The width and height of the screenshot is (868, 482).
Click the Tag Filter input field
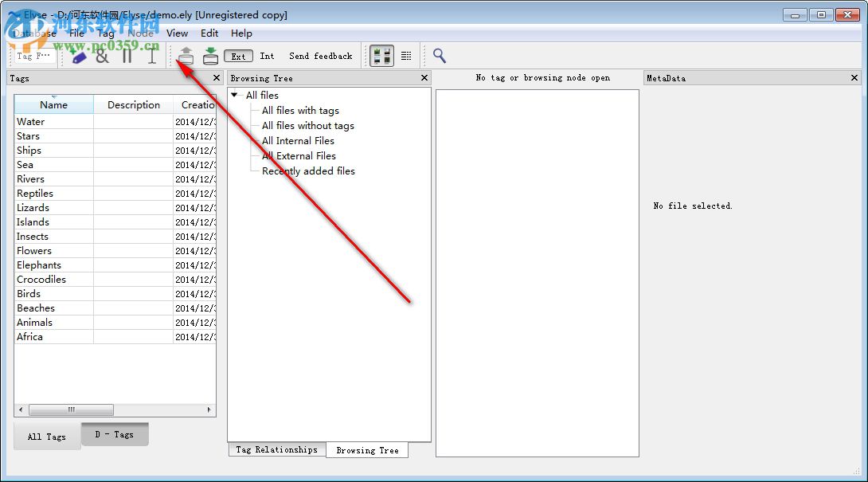pyautogui.click(x=33, y=56)
